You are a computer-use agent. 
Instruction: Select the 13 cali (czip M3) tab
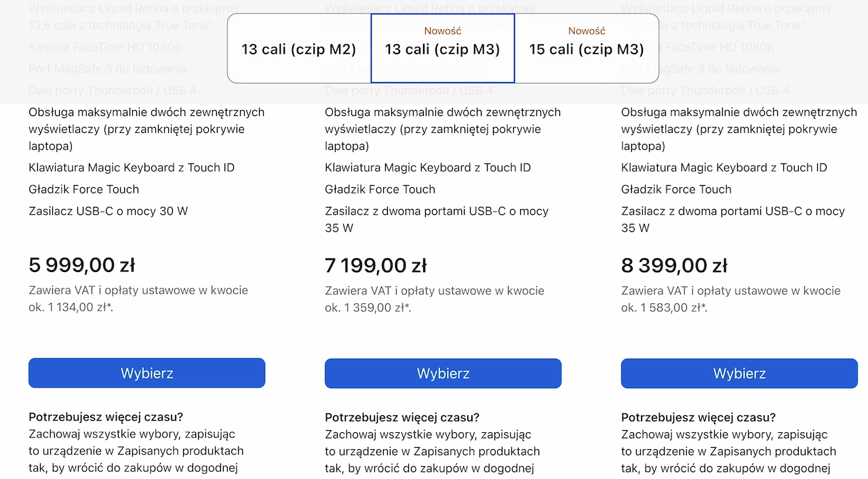pos(443,48)
